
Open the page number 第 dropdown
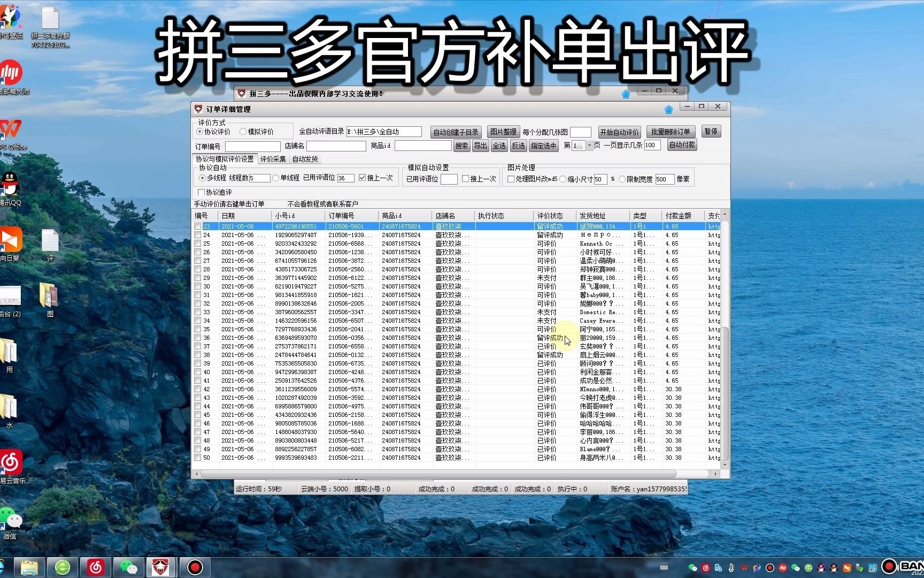coord(590,146)
